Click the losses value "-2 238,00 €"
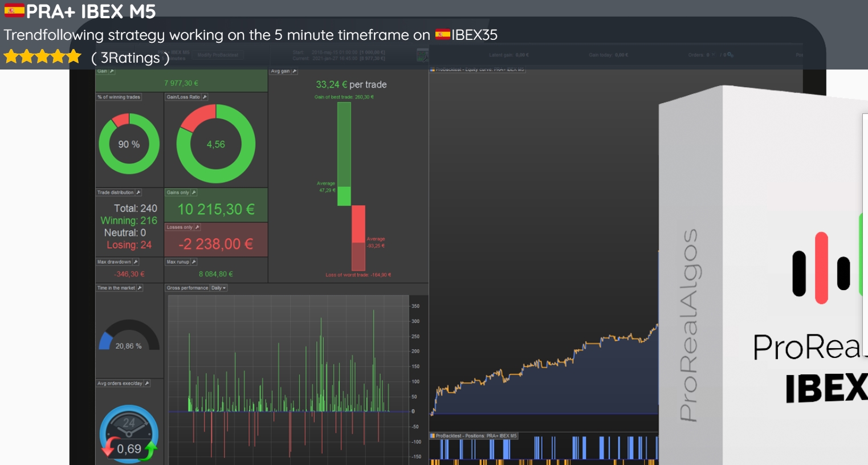The image size is (868, 465). 216,244
